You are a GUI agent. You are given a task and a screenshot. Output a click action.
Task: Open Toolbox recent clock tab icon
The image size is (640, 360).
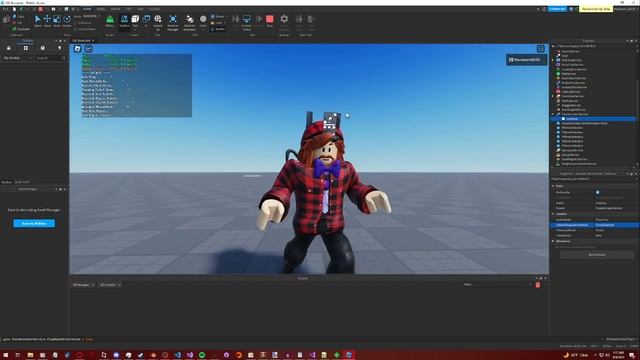click(x=42, y=48)
